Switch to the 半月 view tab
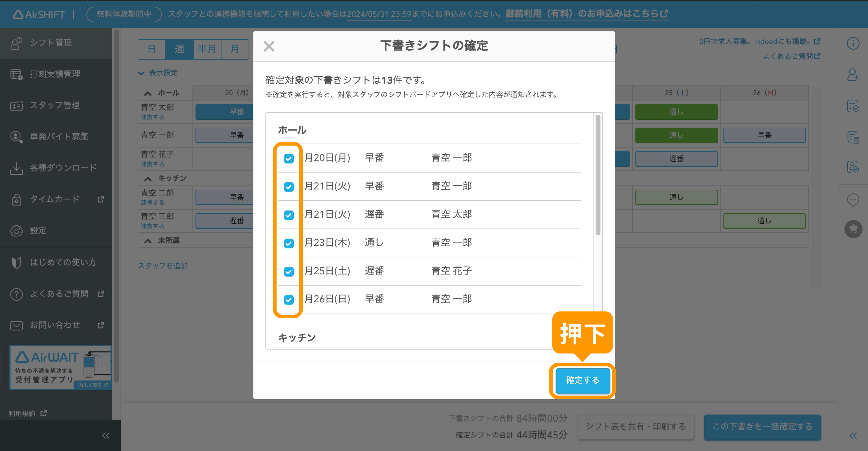This screenshot has height=451, width=868. point(207,49)
